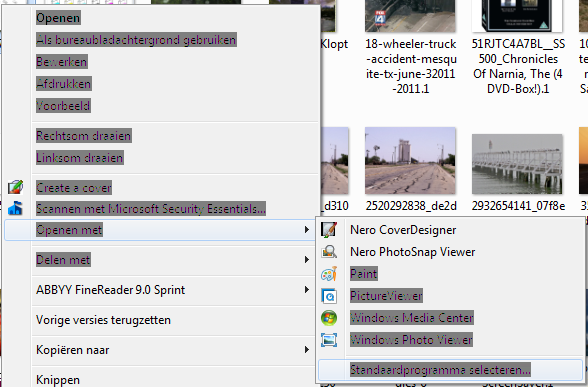Click file name 18-wheeler-truck-accident-mesquite
The height and width of the screenshot is (387, 588).
pyautogui.click(x=411, y=66)
